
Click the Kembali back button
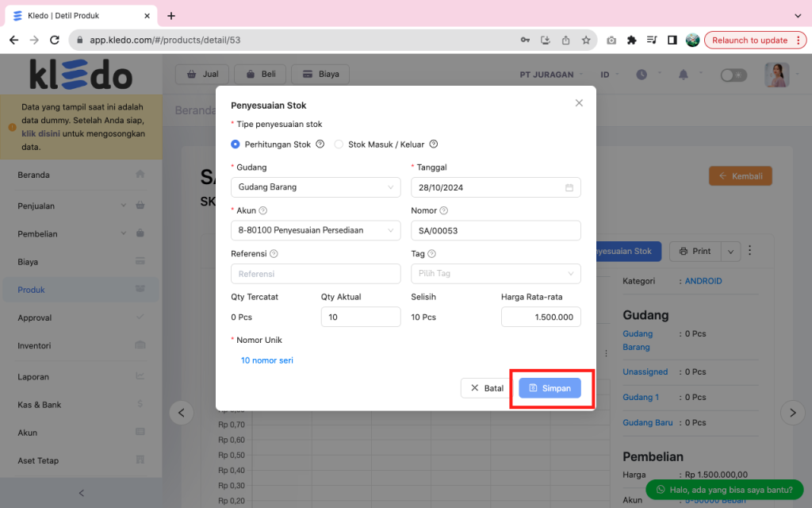pos(741,176)
